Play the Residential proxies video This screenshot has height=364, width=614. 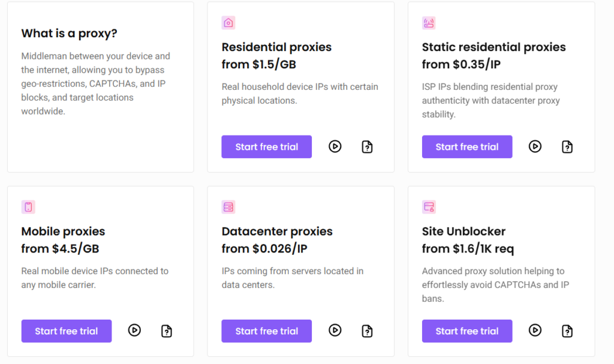click(x=335, y=146)
